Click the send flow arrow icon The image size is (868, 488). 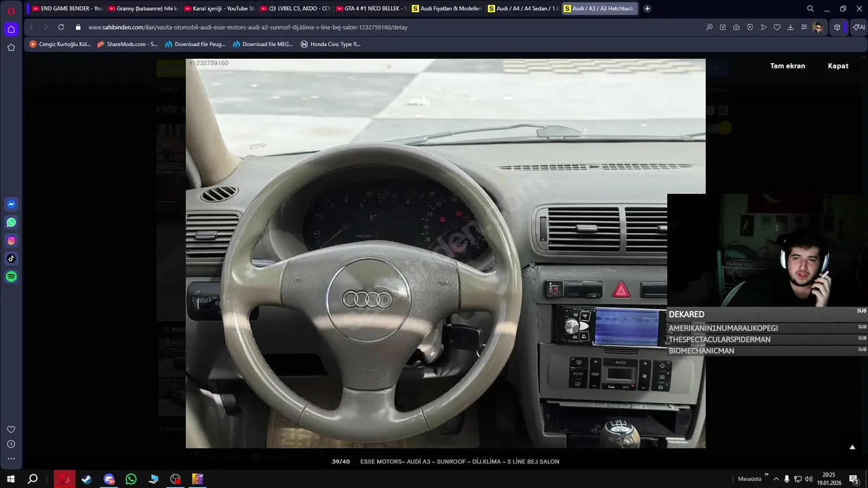coord(764,27)
